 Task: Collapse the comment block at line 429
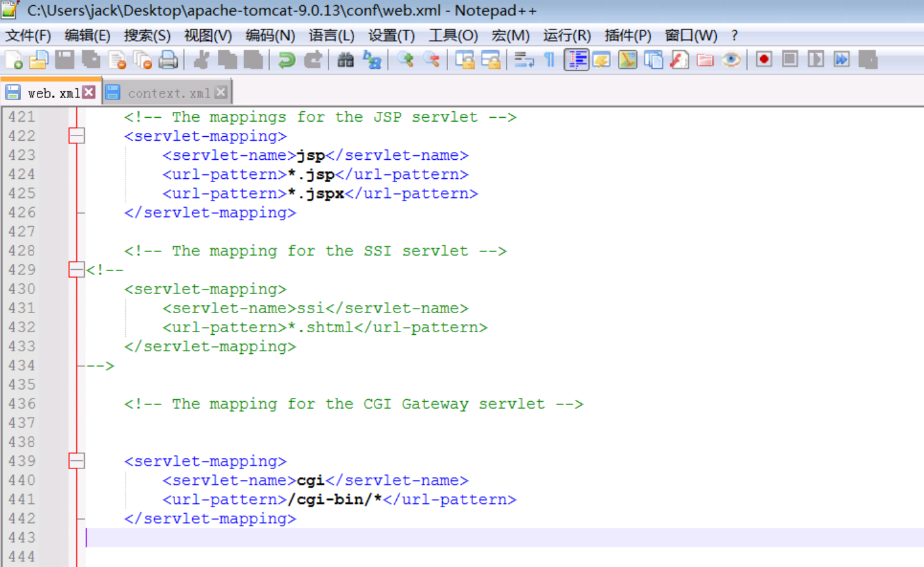pos(76,270)
